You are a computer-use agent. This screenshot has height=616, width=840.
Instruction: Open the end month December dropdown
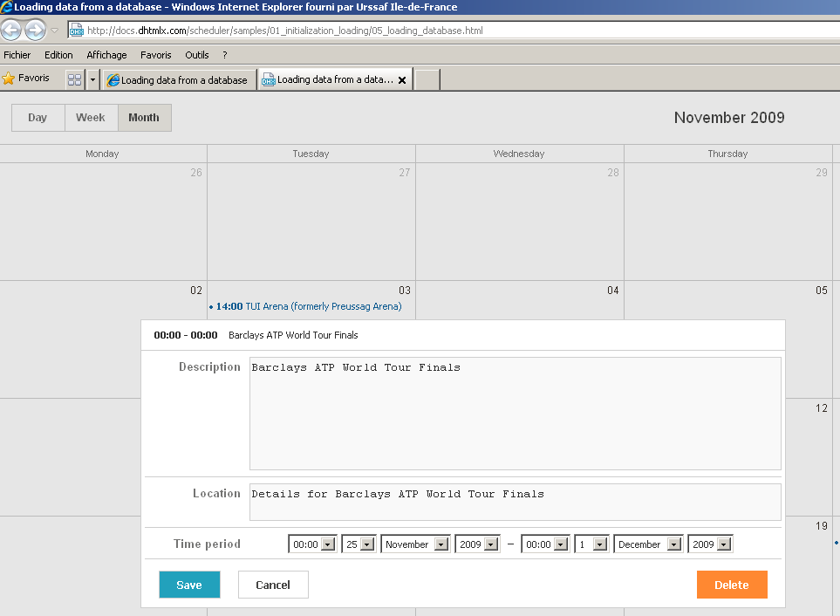tap(648, 544)
